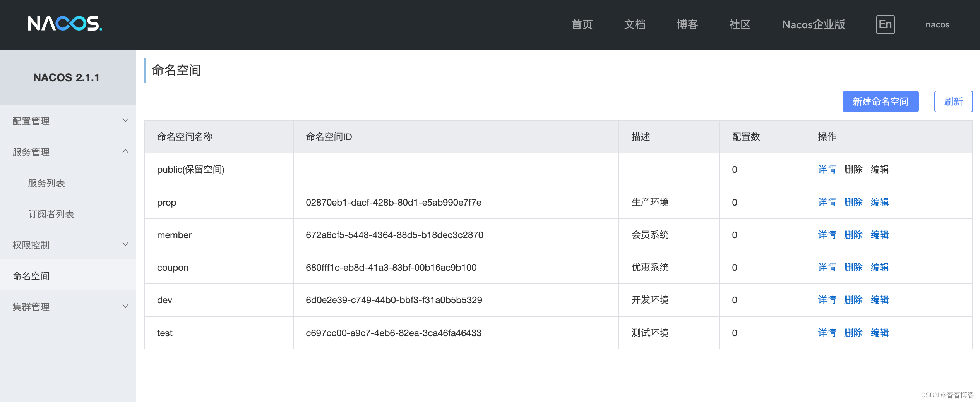This screenshot has height=402, width=980.
Task: Click the 优惠系统 description cell
Action: pyautogui.click(x=669, y=267)
